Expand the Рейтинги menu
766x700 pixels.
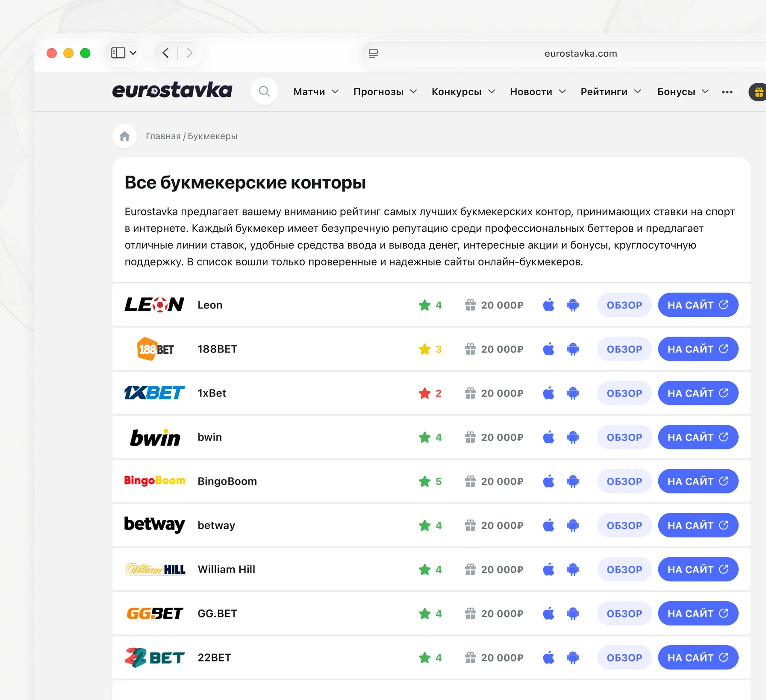(x=611, y=92)
